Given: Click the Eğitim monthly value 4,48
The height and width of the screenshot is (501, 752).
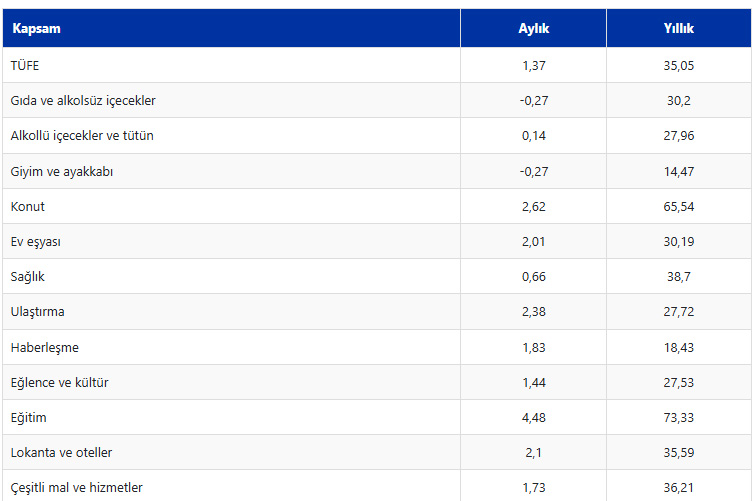Looking at the screenshot, I should (533, 418).
